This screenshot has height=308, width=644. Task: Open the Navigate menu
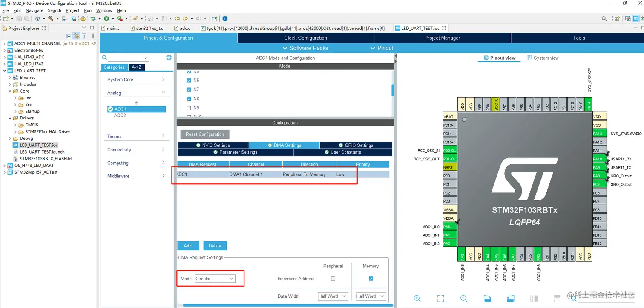[x=34, y=10]
